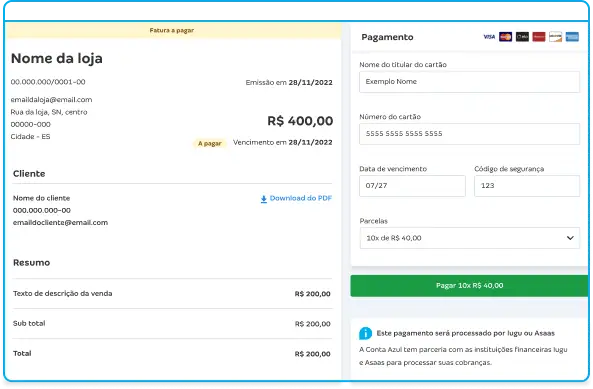
Task: Click the Cliente section heading
Action: (x=29, y=174)
